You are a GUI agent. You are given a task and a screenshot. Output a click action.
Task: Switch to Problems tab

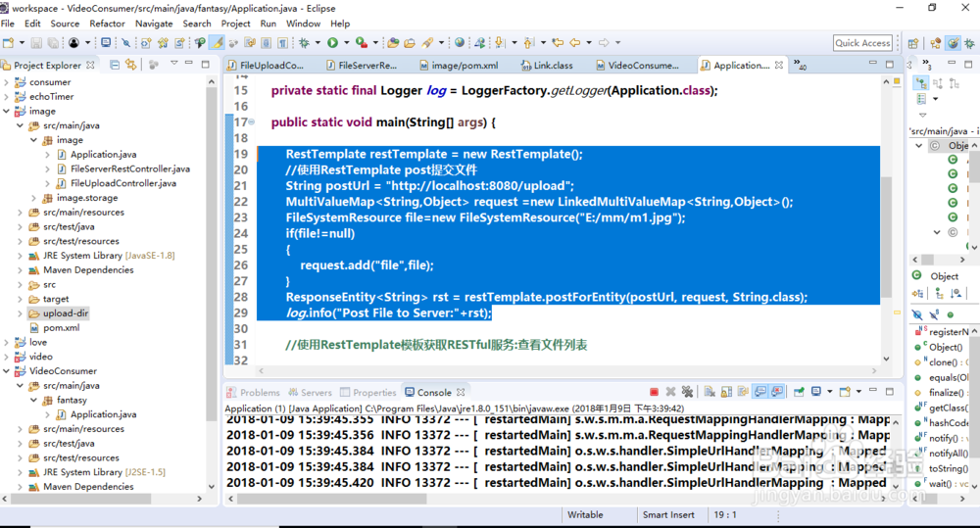click(x=253, y=393)
